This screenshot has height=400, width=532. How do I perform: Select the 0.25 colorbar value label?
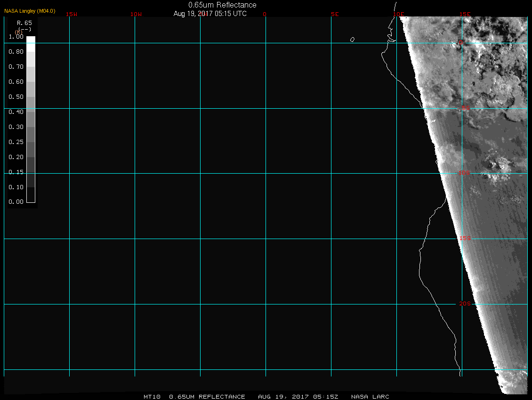[16, 142]
